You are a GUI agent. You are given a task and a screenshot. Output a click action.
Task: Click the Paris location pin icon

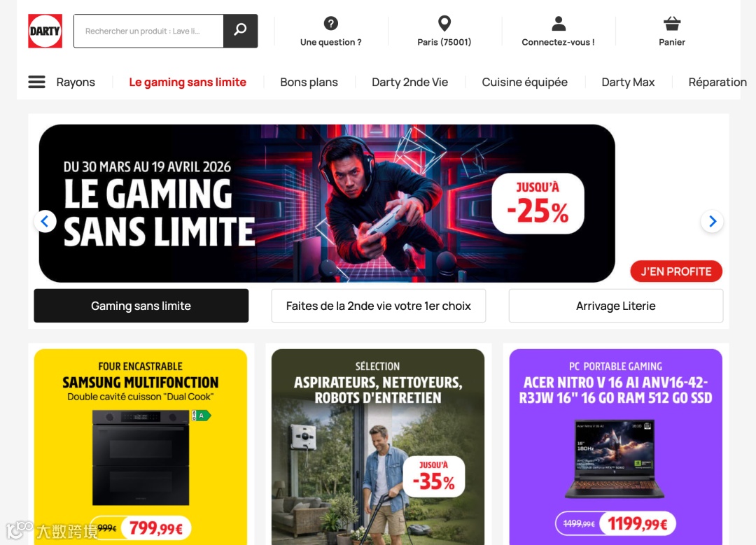tap(444, 23)
